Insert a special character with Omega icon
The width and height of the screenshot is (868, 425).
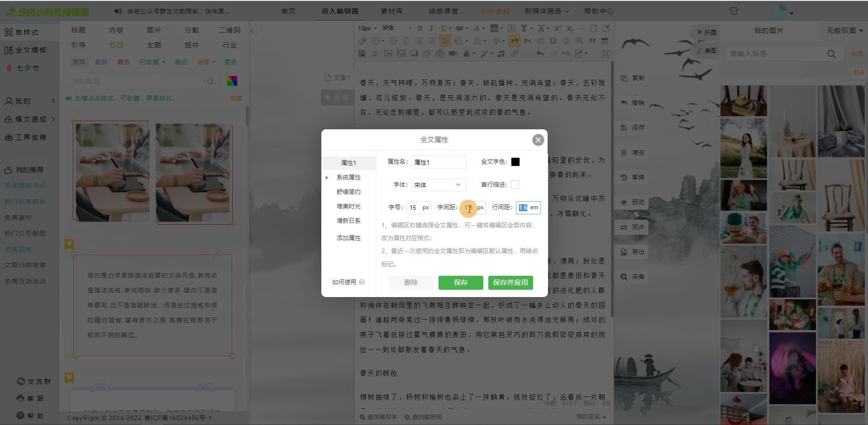click(553, 41)
